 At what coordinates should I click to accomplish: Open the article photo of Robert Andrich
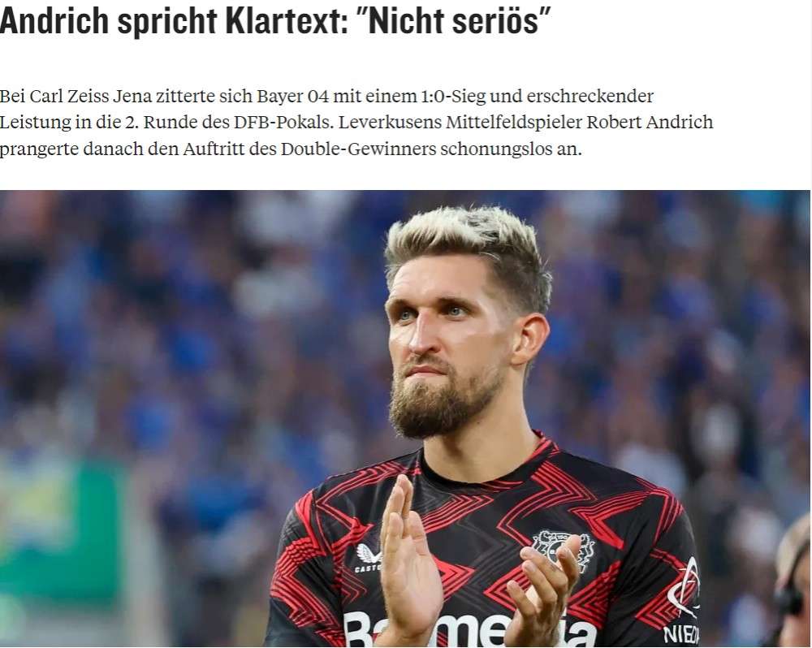click(x=405, y=418)
